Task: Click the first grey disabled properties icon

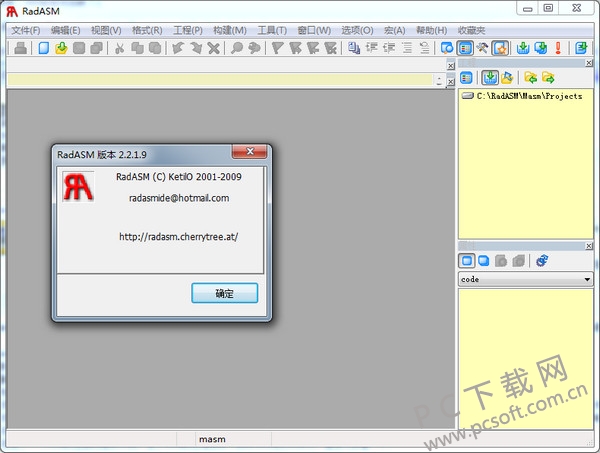Action: pos(501,261)
